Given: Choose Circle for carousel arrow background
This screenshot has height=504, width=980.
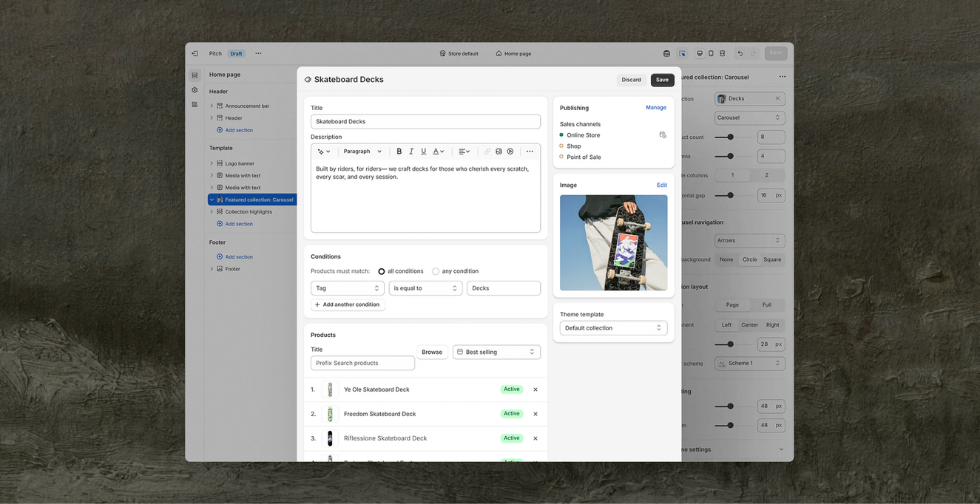Looking at the screenshot, I should [x=749, y=259].
